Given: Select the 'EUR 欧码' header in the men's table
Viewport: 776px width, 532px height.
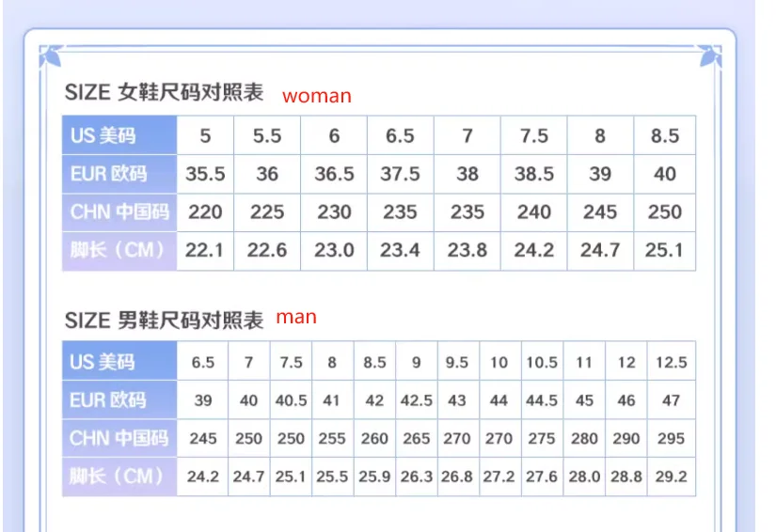Looking at the screenshot, I should [119, 400].
